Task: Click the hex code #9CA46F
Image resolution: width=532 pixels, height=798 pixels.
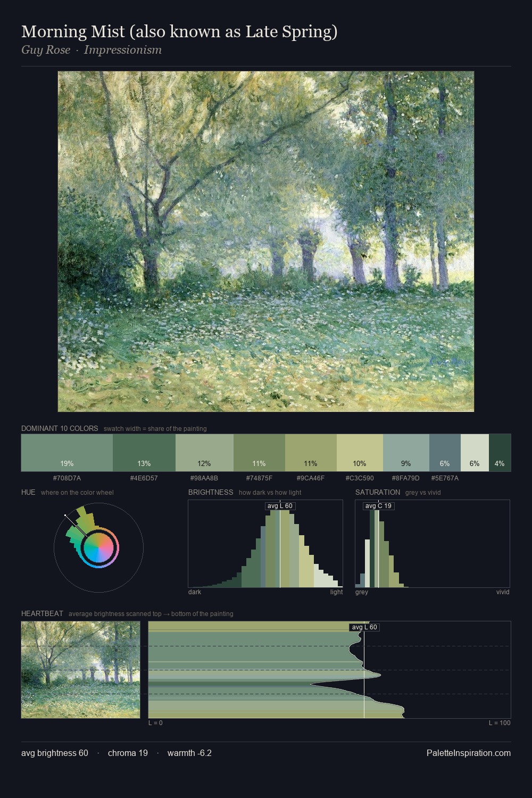Action: coord(311,478)
